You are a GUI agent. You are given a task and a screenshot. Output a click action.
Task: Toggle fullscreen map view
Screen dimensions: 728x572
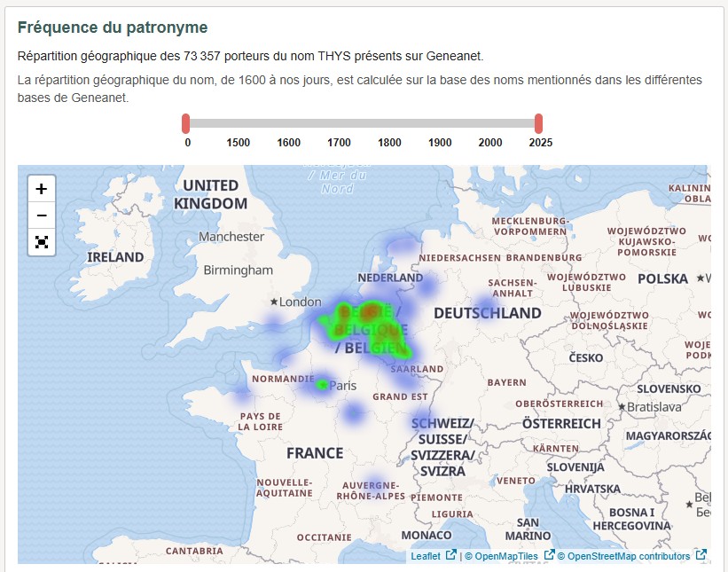(40, 241)
